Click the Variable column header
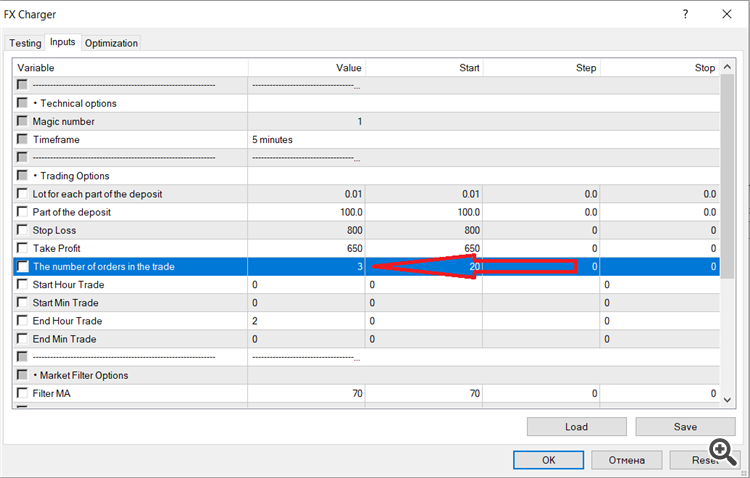The height and width of the screenshot is (478, 750). pos(131,67)
